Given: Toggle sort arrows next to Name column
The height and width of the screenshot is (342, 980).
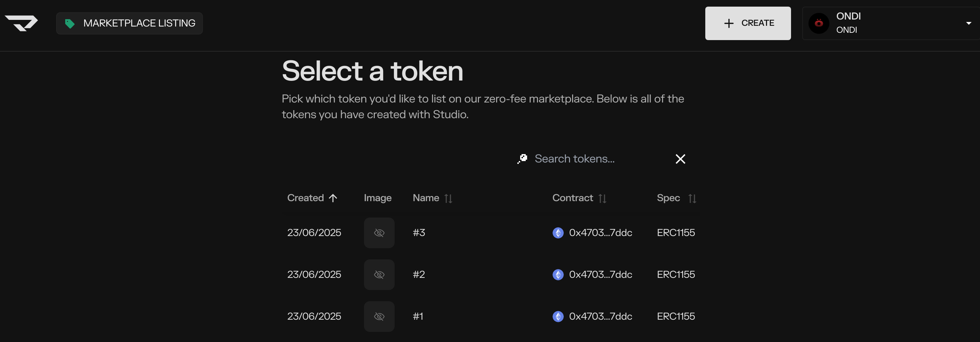Looking at the screenshot, I should click(448, 199).
